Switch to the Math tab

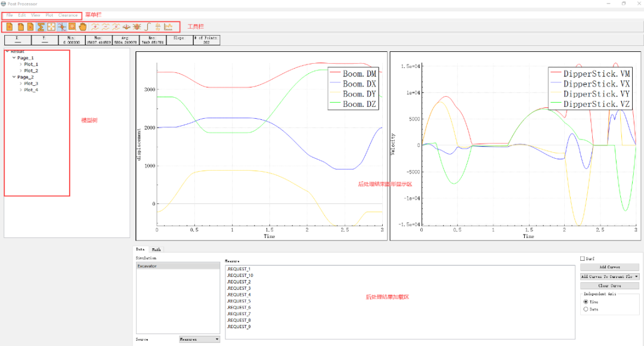(156, 249)
